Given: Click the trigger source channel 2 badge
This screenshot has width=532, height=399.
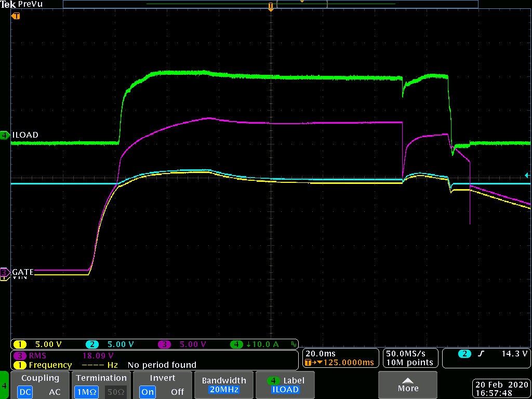Looking at the screenshot, I should [464, 354].
